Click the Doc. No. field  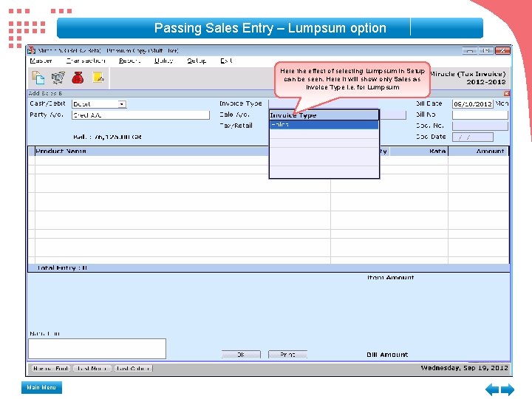pos(480,126)
